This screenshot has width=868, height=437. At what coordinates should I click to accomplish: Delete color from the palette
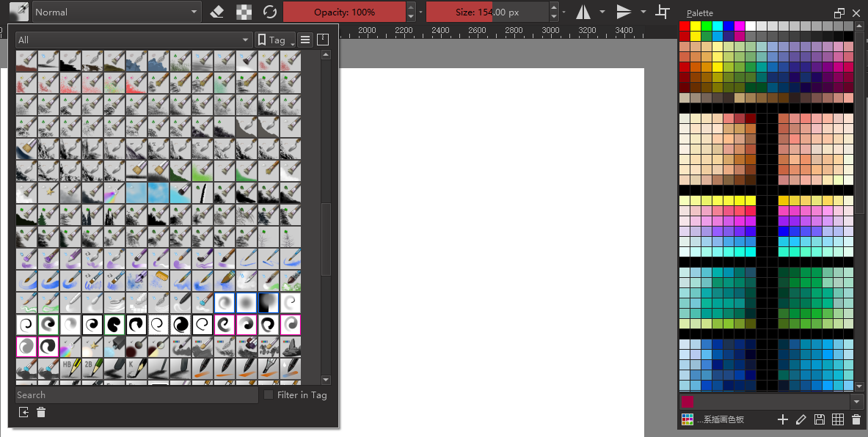point(856,419)
